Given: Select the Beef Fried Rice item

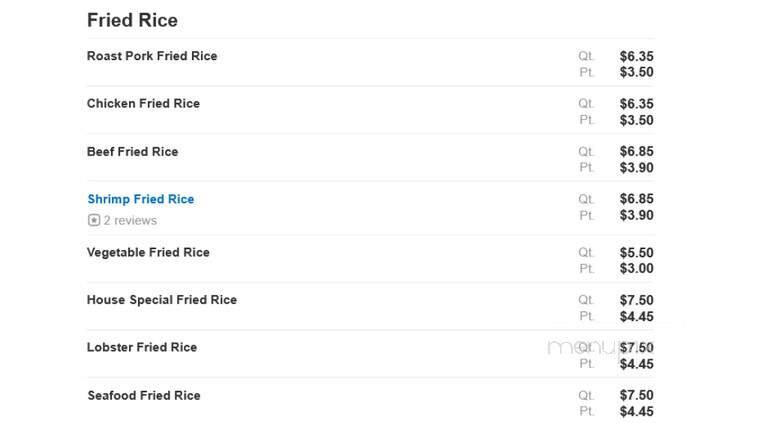Looking at the screenshot, I should coord(132,151).
